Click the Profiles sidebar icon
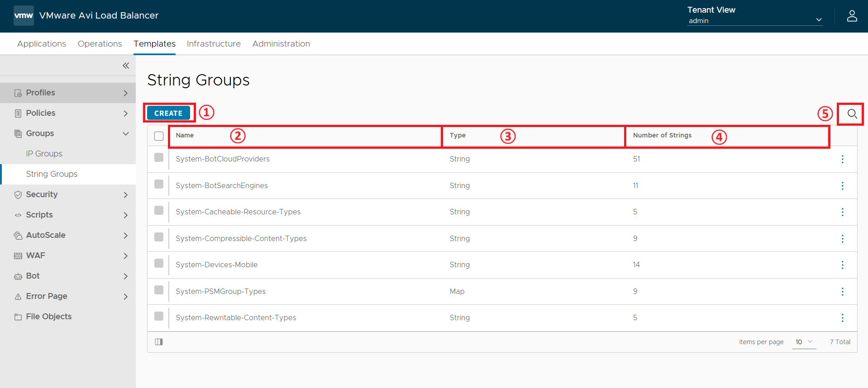 [18, 93]
